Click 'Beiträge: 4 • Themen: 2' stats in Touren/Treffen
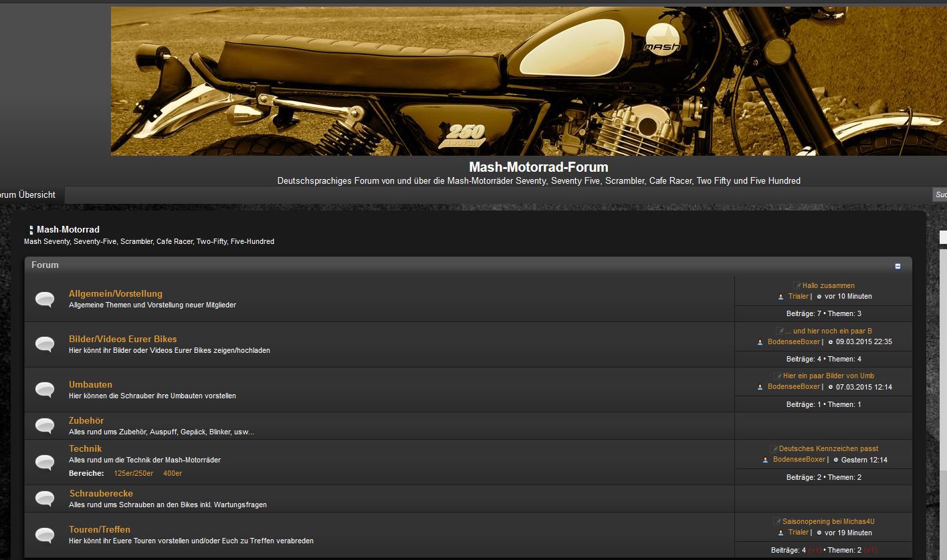 823,550
